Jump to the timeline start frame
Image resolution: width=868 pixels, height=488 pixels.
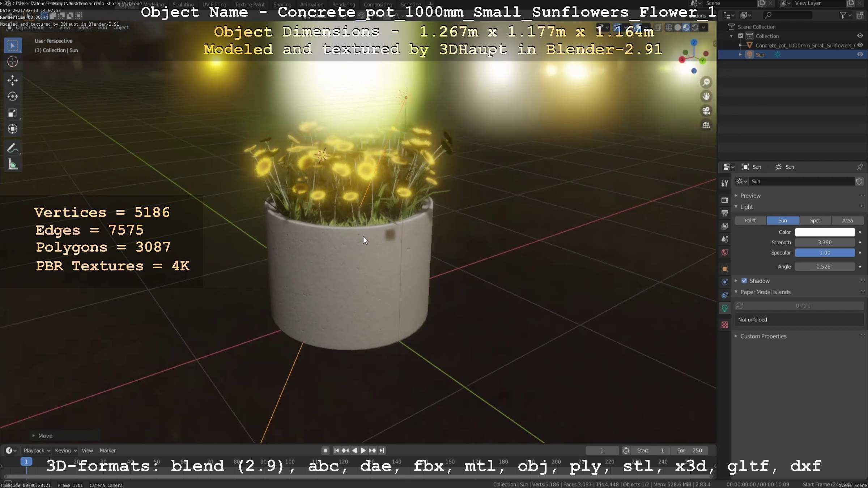click(x=336, y=450)
